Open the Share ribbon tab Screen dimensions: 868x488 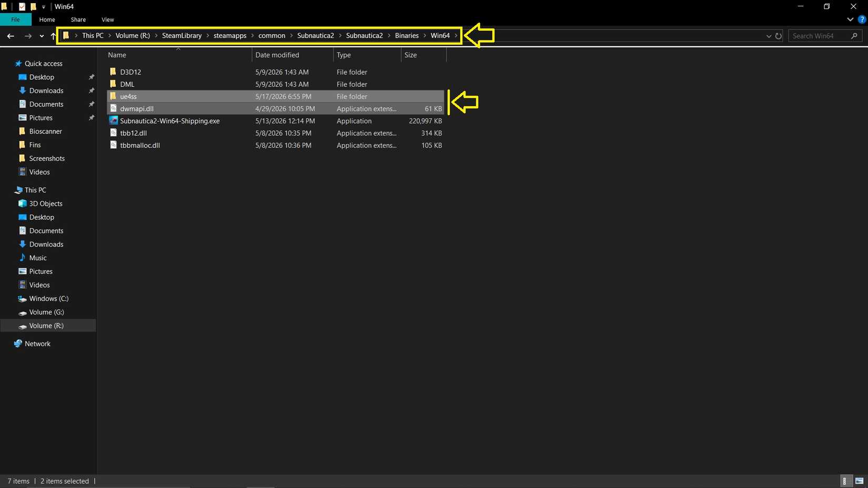[x=78, y=19]
